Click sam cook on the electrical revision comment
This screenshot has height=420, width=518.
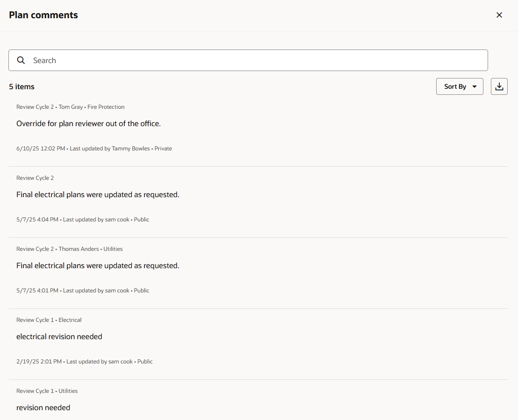tap(120, 362)
